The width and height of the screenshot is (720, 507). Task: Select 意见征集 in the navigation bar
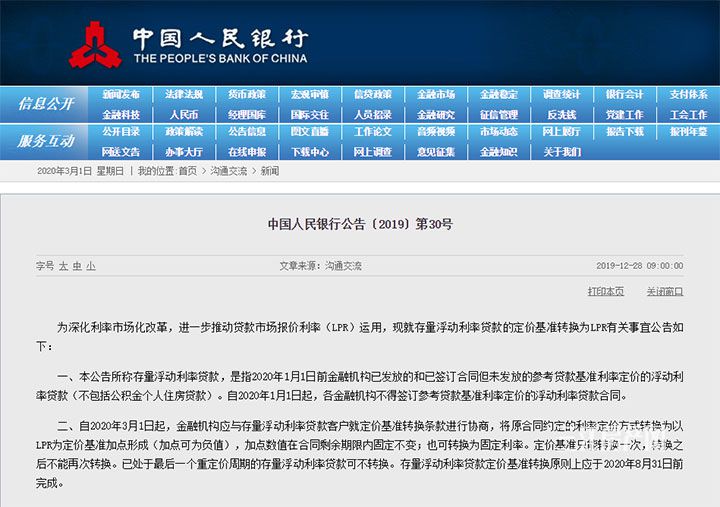pos(436,152)
